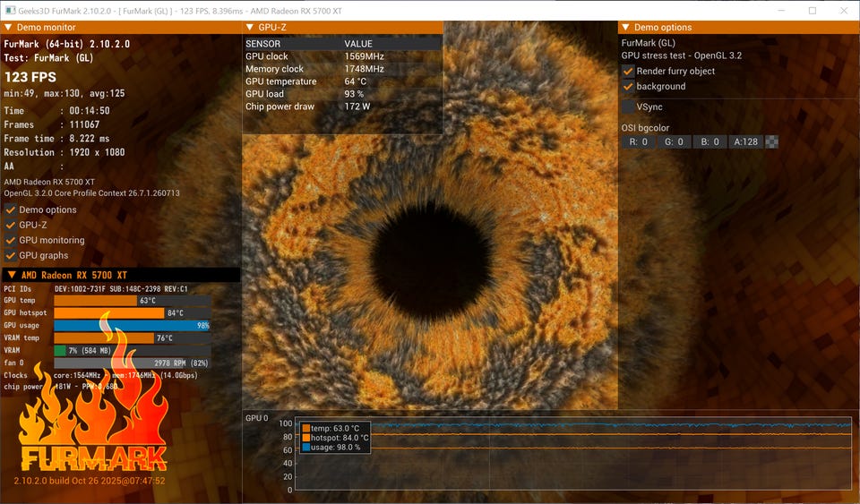860x504 pixels.
Task: Click the A:128 alpha value field
Action: click(x=746, y=141)
